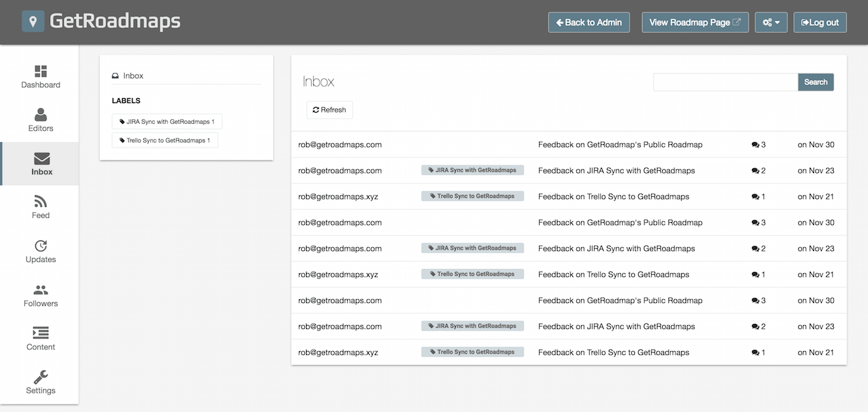Open the Feed RSS icon
Viewport: 868px width, 412px height.
click(x=41, y=202)
